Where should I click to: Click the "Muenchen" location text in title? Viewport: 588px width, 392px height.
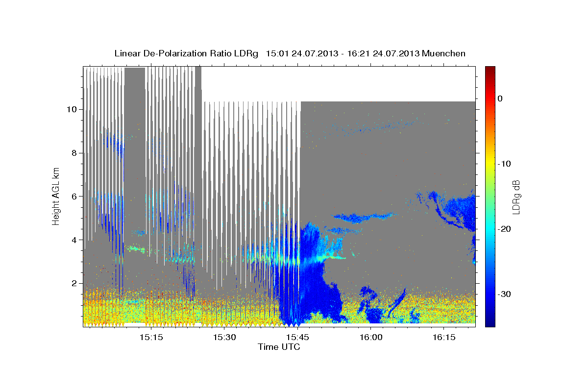[x=444, y=53]
